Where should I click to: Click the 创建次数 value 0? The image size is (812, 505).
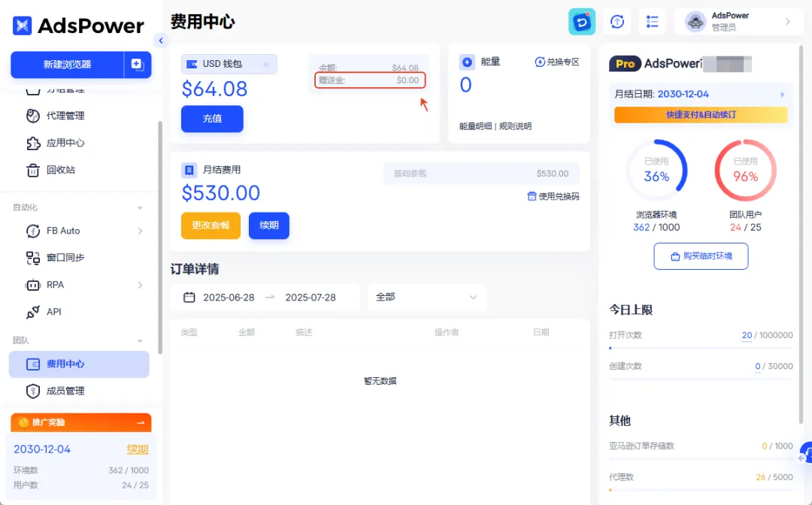(x=758, y=366)
